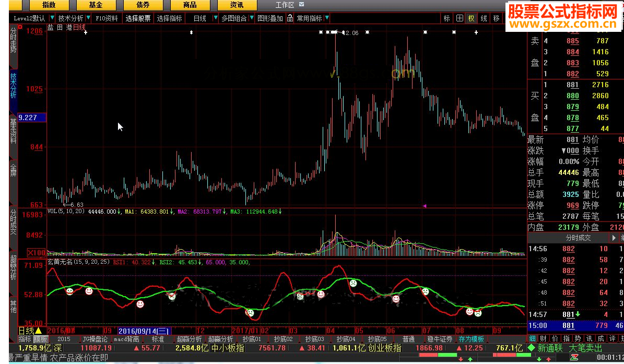
Task: Click the 标 marker toolbar icon
Action: (x=447, y=18)
